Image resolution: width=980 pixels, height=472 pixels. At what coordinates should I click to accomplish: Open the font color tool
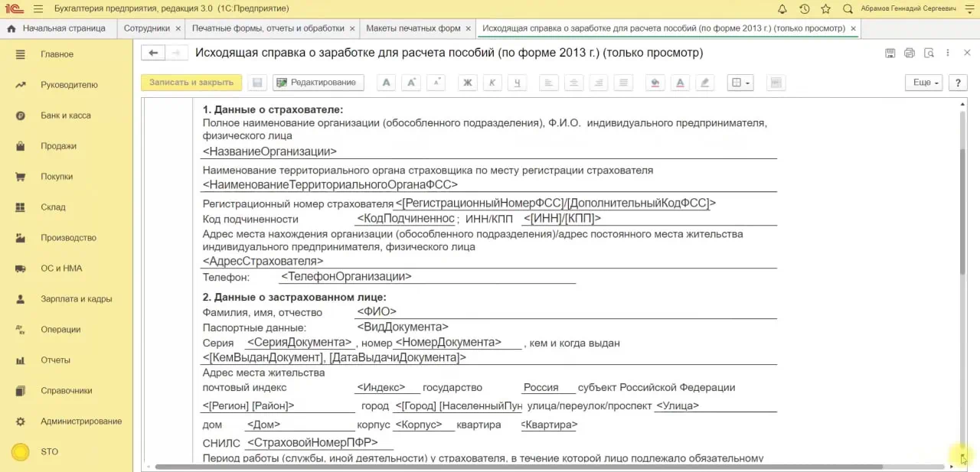(680, 82)
